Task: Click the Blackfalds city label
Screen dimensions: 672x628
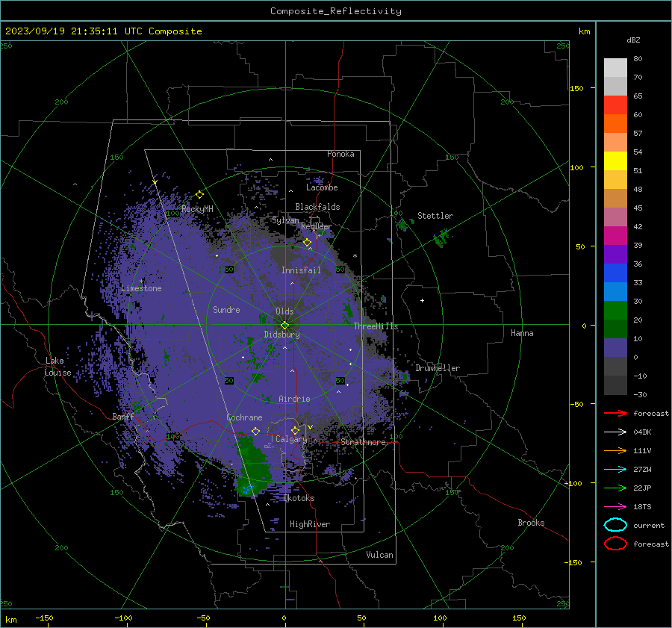Action: pyautogui.click(x=317, y=207)
